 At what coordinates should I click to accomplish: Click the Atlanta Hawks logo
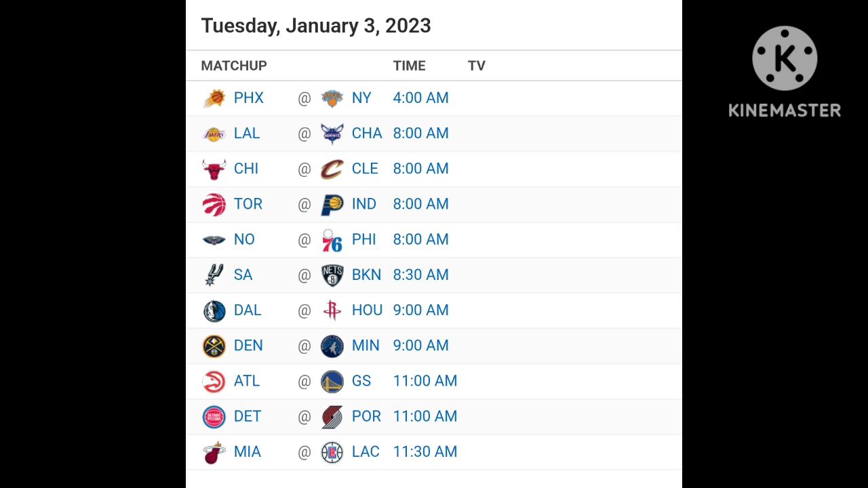pyautogui.click(x=214, y=382)
